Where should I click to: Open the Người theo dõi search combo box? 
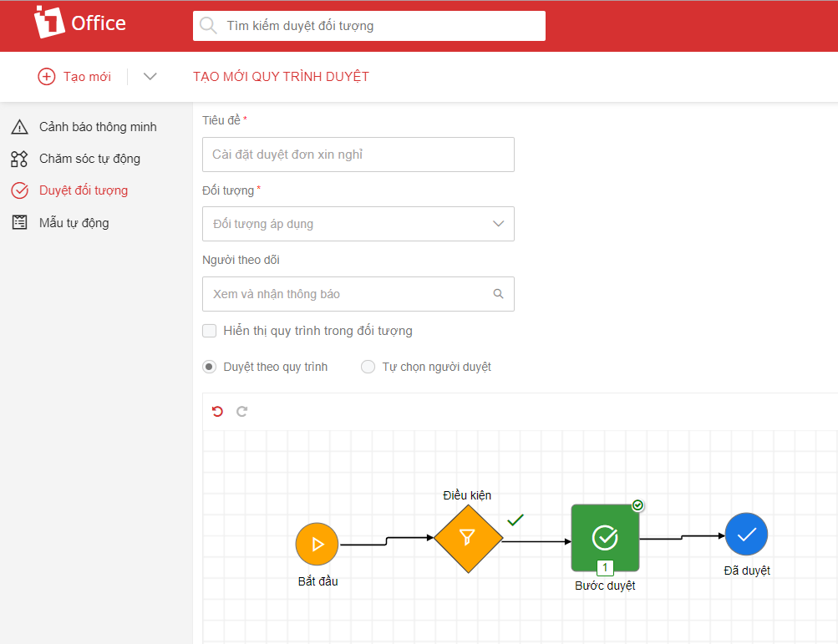pos(347,294)
